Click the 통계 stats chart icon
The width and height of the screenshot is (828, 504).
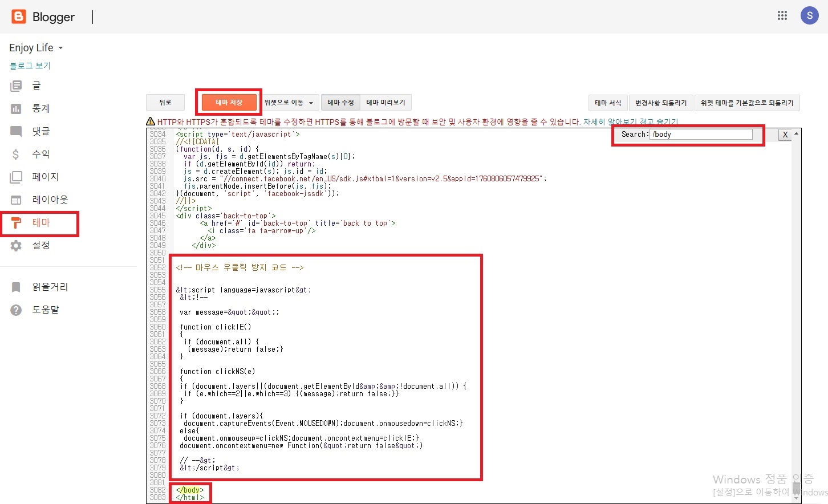[x=16, y=108]
